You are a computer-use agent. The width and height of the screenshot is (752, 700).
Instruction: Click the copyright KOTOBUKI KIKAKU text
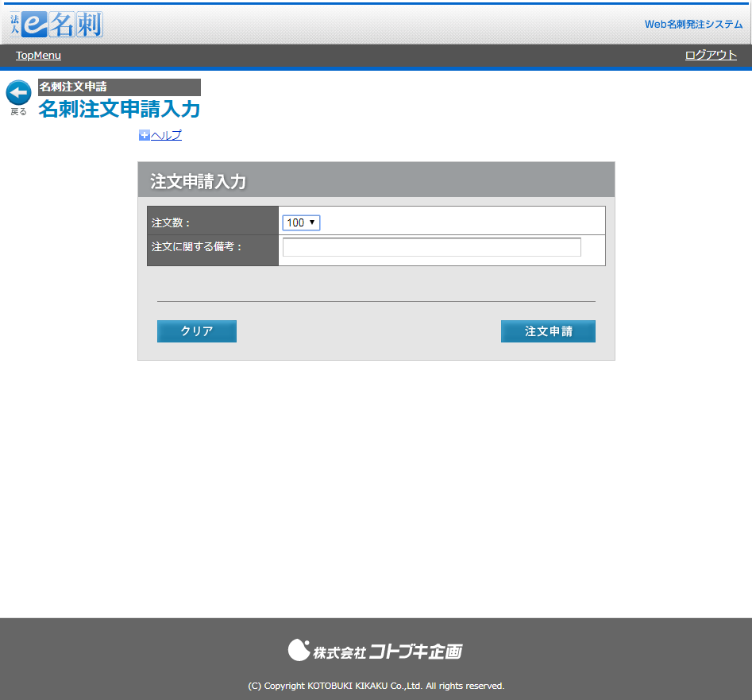click(376, 686)
